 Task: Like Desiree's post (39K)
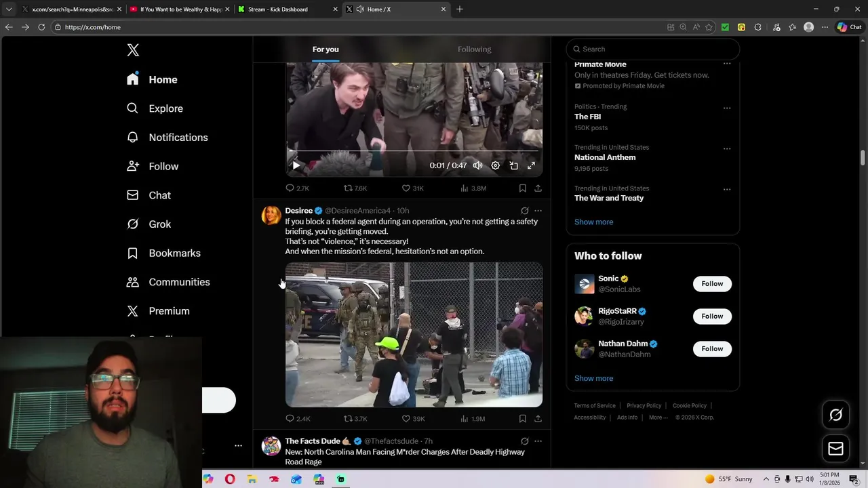[413, 419]
